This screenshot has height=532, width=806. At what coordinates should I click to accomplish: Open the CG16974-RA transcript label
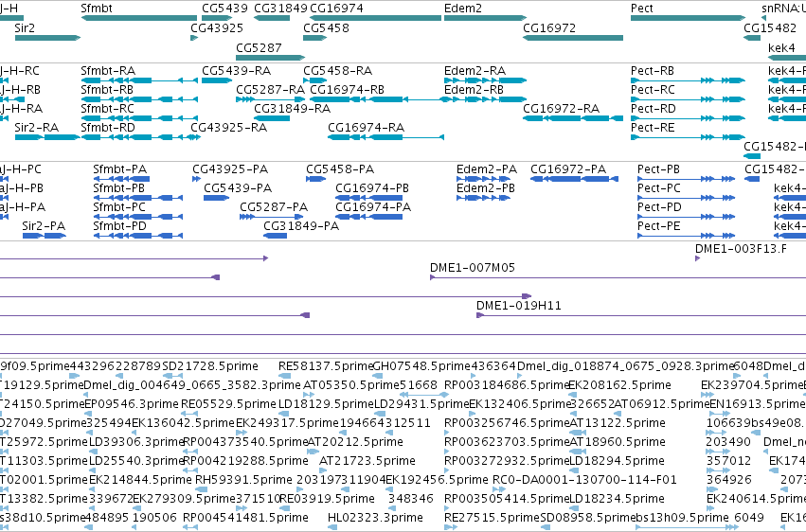[x=366, y=128]
